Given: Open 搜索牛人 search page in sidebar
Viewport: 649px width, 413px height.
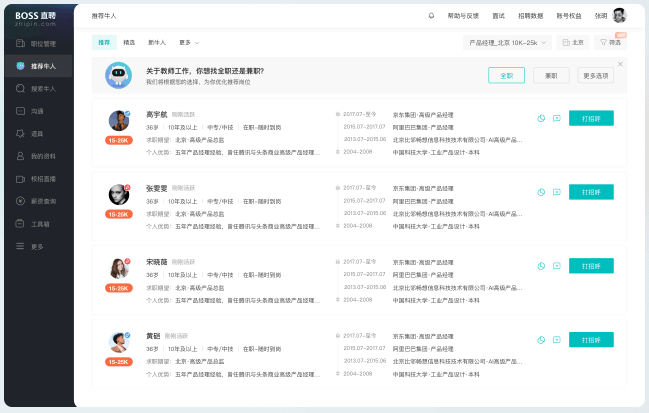Looking at the screenshot, I should coord(36,89).
